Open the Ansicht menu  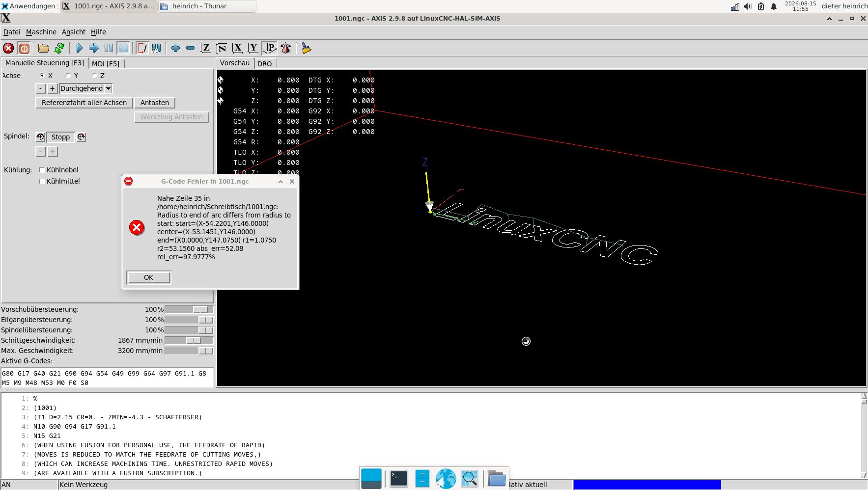(x=74, y=32)
